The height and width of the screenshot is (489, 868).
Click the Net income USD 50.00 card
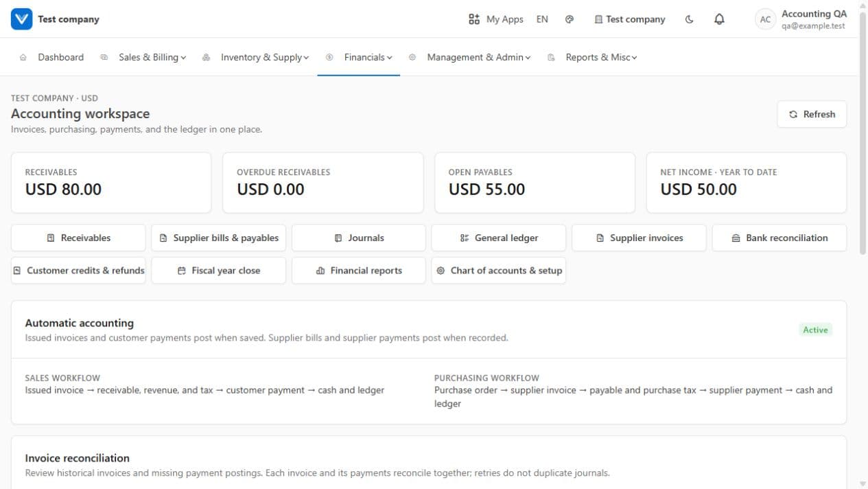[747, 183]
